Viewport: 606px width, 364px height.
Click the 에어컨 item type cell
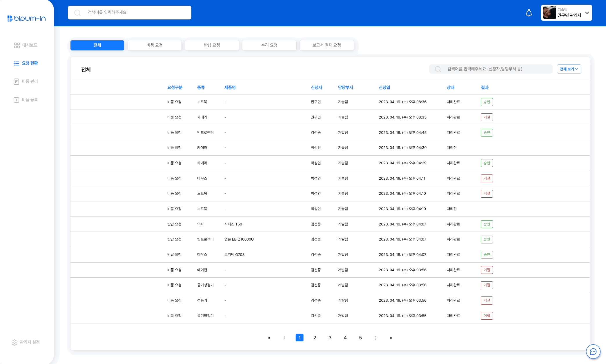pyautogui.click(x=202, y=270)
